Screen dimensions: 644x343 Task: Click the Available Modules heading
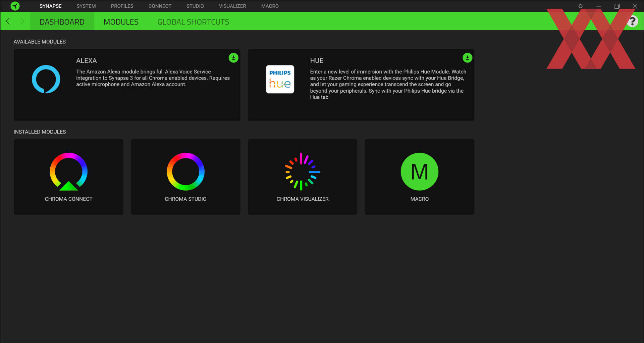coord(40,42)
